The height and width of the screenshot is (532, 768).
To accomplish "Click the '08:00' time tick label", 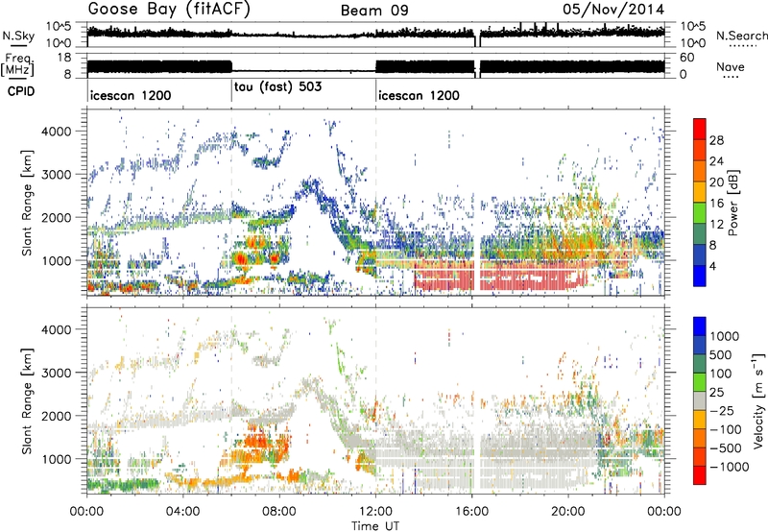I will (279, 512).
